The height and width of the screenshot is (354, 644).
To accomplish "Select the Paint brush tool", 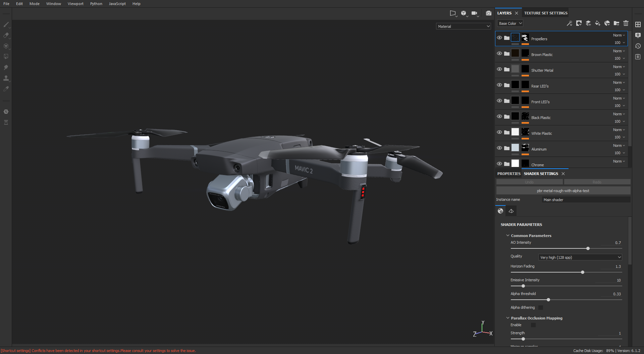I will point(6,24).
